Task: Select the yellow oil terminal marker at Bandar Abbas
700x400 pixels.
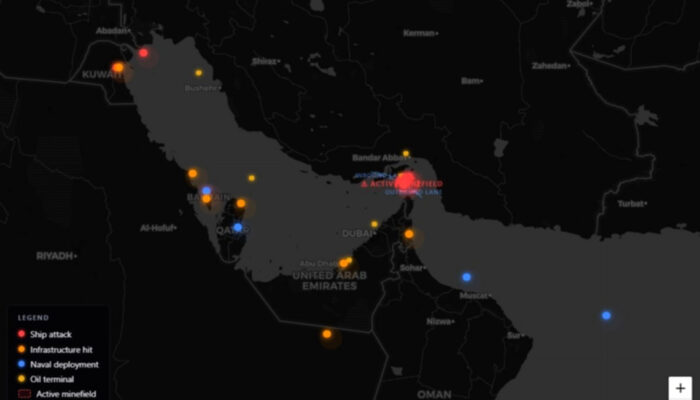Action: tap(406, 154)
